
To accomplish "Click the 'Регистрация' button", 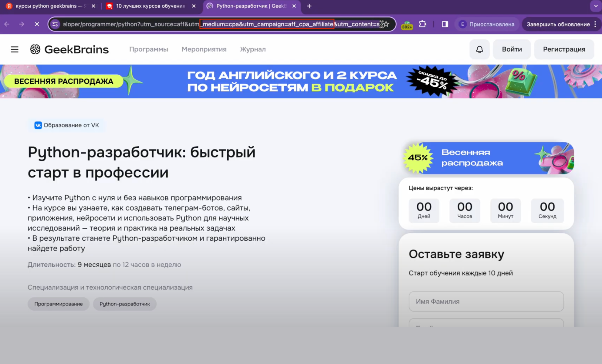I will 564,49.
